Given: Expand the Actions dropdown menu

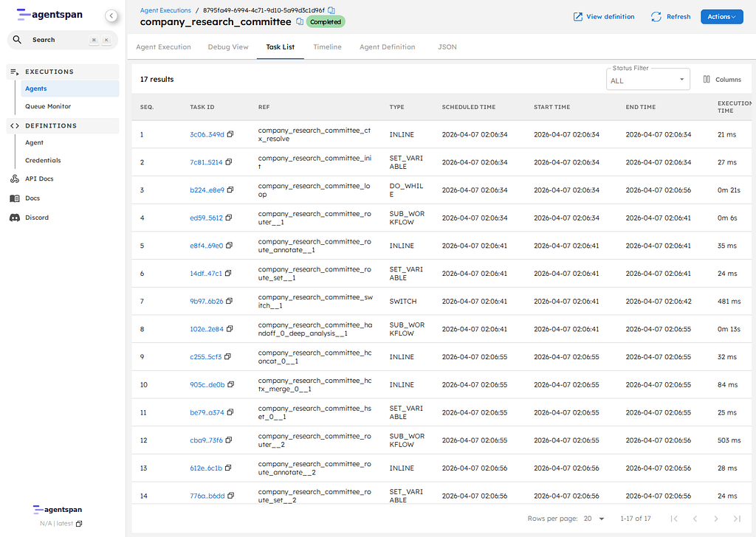Looking at the screenshot, I should [721, 17].
